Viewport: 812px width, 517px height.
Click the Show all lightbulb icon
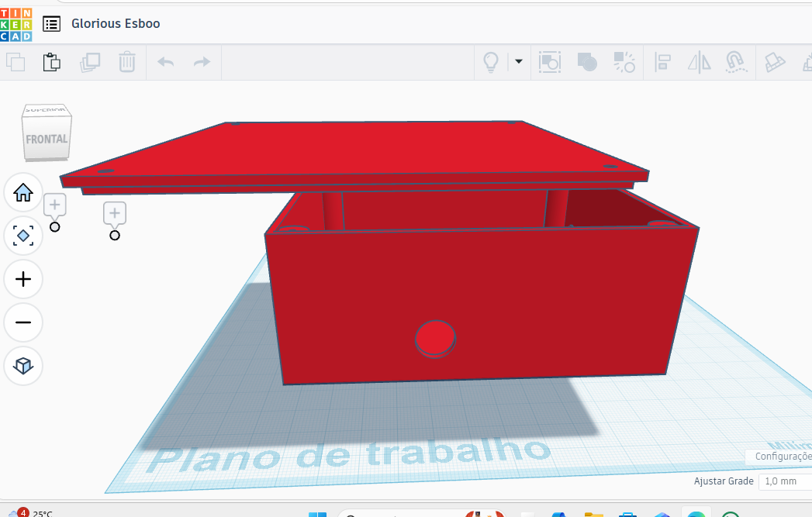pos(490,62)
